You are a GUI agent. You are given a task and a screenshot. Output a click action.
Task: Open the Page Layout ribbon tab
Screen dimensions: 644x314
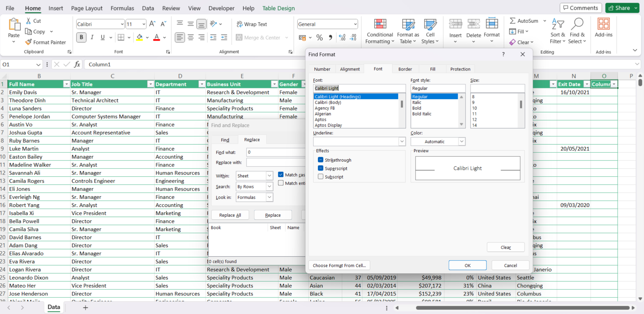87,8
